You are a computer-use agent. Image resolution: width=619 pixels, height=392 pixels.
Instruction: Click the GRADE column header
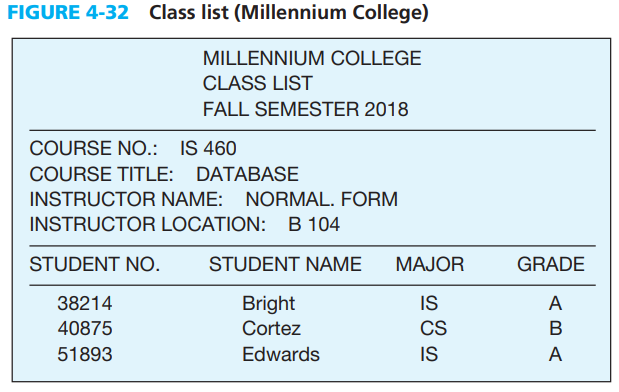551,264
